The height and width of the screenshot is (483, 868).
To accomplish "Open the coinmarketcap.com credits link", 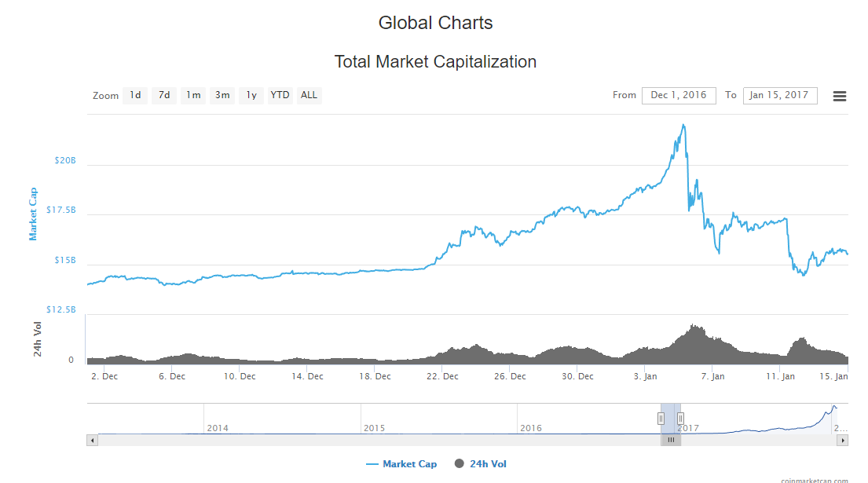I will point(815,480).
